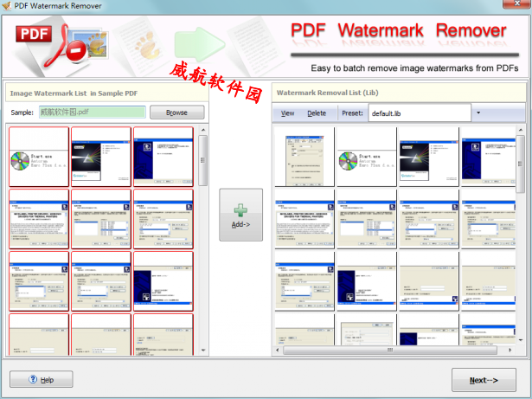Click the sample list vertical scrollbar thumb
The width and height of the screenshot is (532, 399).
[x=203, y=160]
